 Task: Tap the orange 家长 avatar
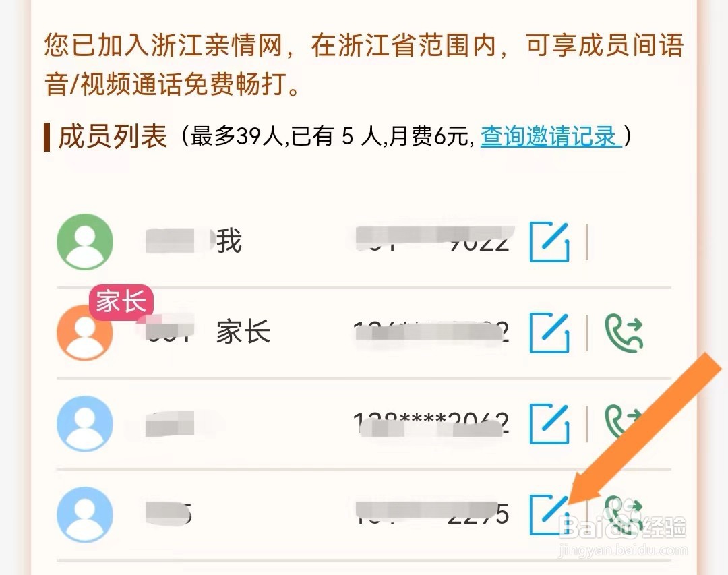[x=85, y=332]
